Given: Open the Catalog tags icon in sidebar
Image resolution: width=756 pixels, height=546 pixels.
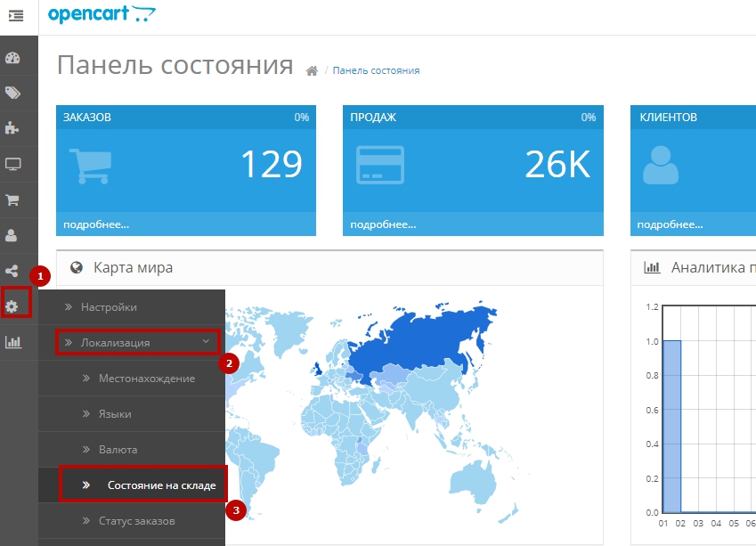Looking at the screenshot, I should point(12,93).
